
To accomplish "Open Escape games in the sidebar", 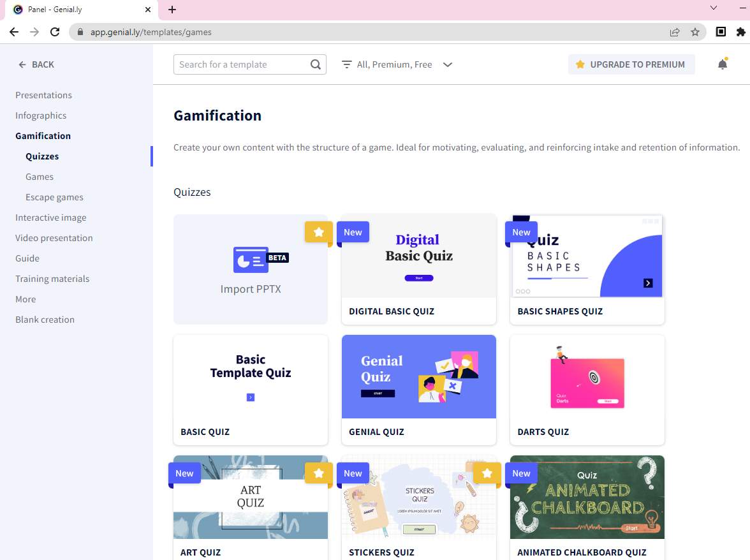I will click(54, 197).
